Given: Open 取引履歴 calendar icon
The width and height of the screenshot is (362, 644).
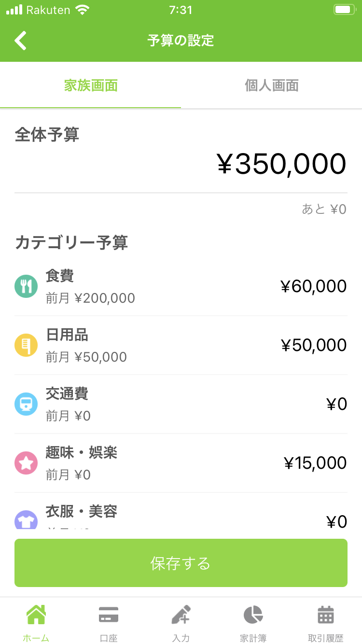Looking at the screenshot, I should tap(326, 615).
